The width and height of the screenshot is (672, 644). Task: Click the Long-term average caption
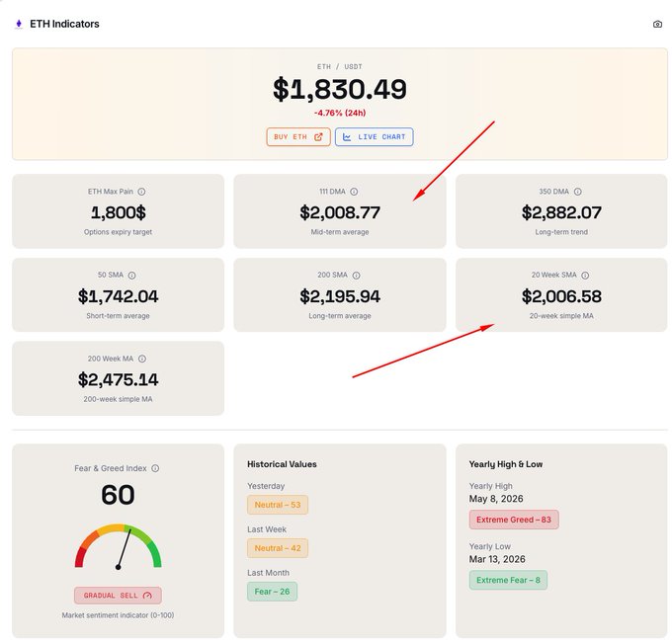point(340,316)
